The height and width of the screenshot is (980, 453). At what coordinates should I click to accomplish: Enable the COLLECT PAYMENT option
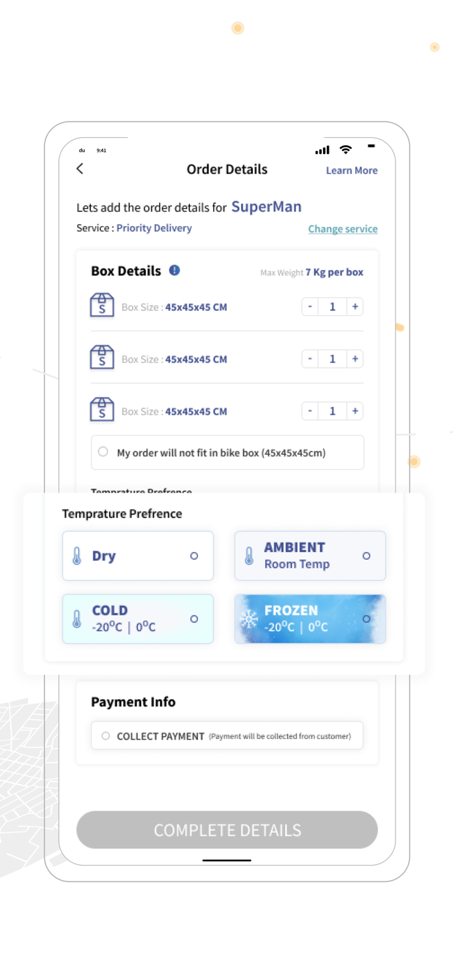coord(105,736)
